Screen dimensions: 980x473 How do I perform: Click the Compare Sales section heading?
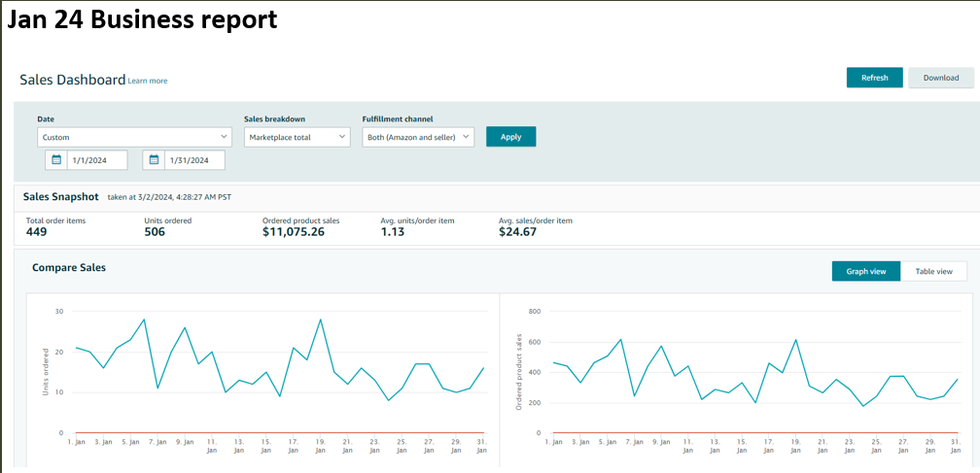click(x=69, y=267)
